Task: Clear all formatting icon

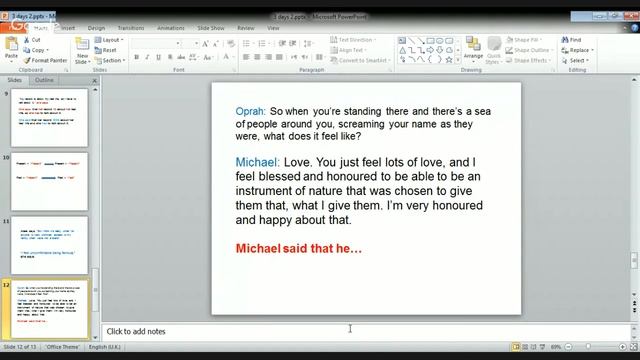Action: click(231, 43)
